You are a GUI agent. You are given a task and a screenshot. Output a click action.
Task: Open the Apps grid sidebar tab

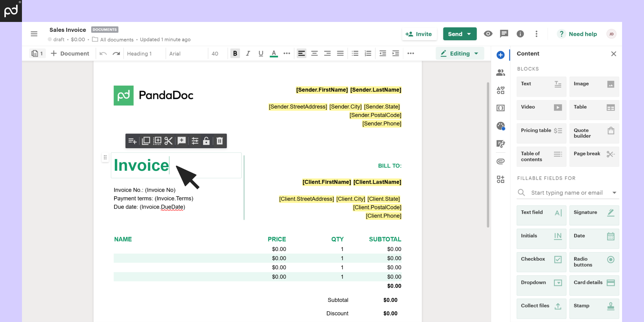click(501, 179)
